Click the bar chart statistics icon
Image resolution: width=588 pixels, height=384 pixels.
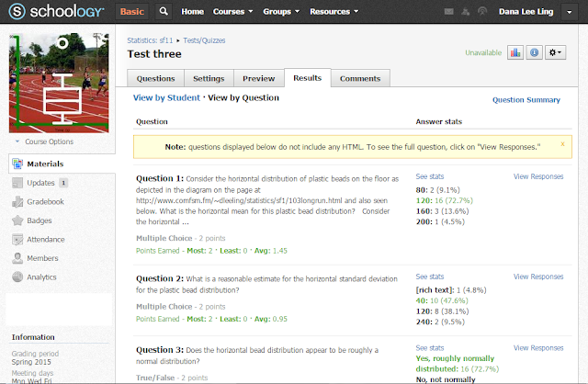point(515,52)
